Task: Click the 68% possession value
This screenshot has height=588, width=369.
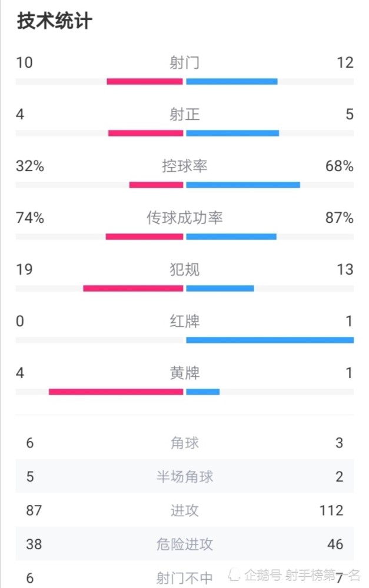Action: (340, 166)
